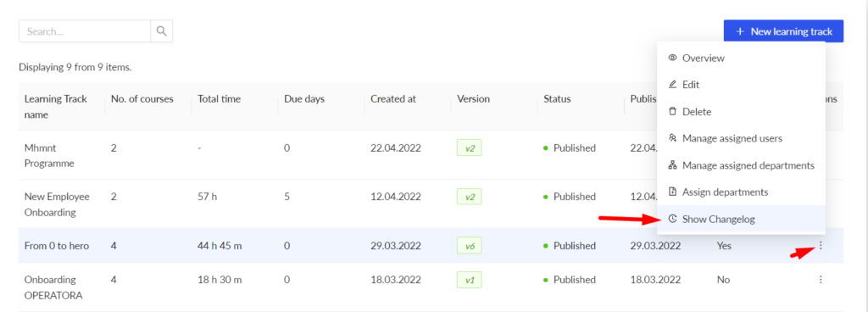The width and height of the screenshot is (868, 312).
Task: Open the New Employee Onboarding row
Action: 431,203
